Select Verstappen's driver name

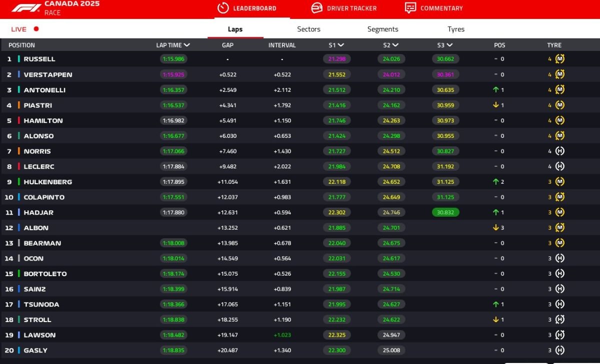pyautogui.click(x=48, y=74)
